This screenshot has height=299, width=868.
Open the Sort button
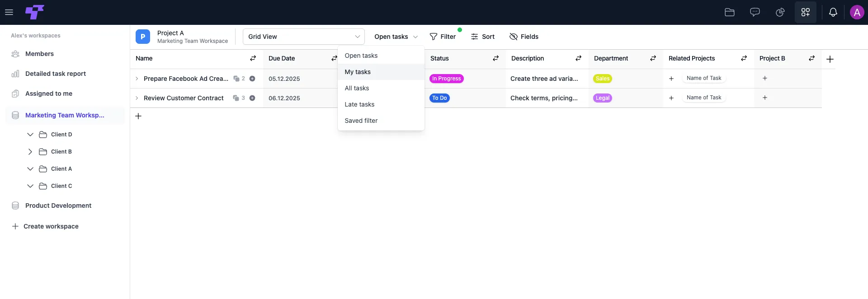tap(482, 37)
